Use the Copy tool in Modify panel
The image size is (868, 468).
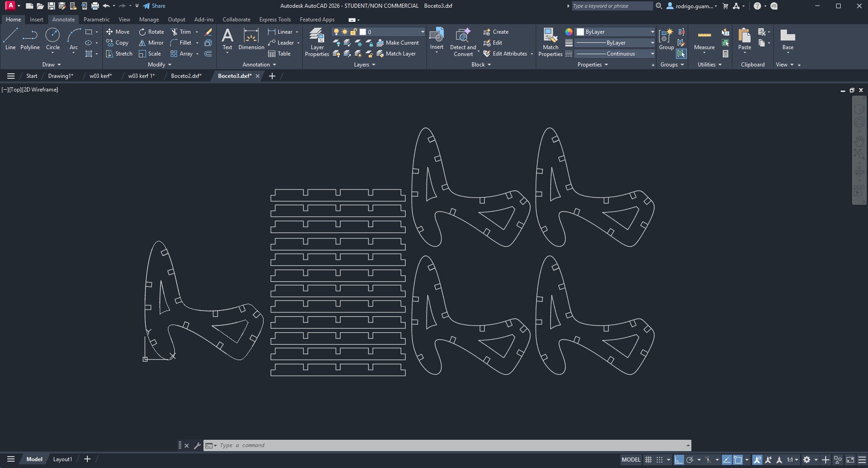[x=117, y=43]
